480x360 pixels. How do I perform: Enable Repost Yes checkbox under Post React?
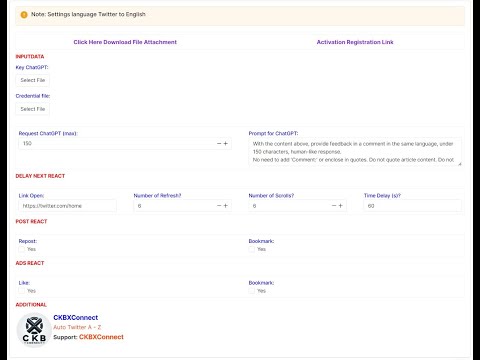(22, 249)
